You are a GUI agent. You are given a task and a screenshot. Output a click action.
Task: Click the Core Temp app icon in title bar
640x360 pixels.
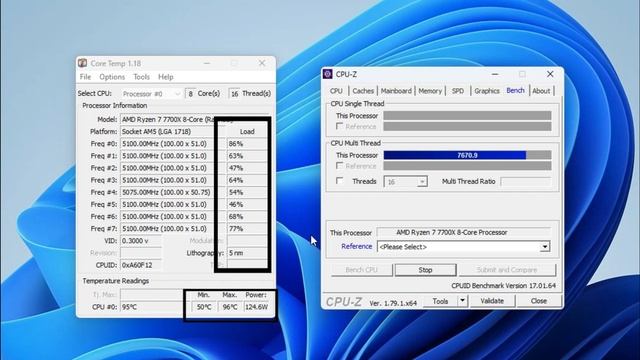click(x=82, y=63)
